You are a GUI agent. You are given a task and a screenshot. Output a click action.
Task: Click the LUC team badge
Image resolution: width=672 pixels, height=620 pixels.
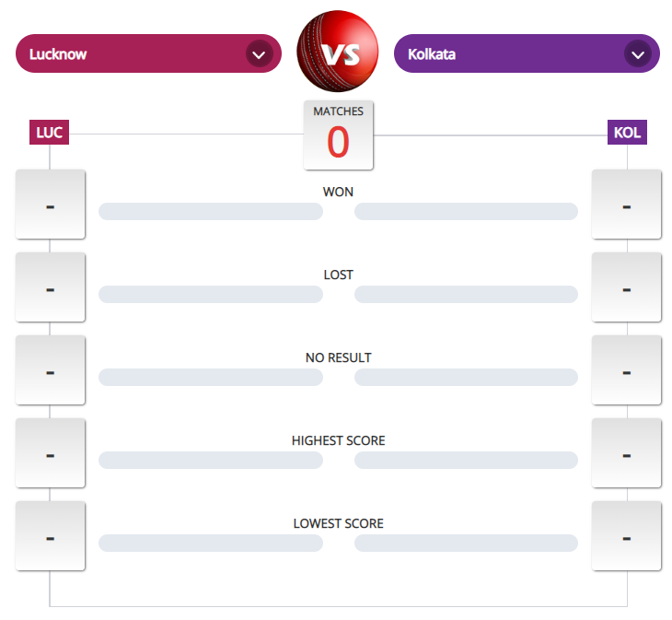tap(50, 133)
